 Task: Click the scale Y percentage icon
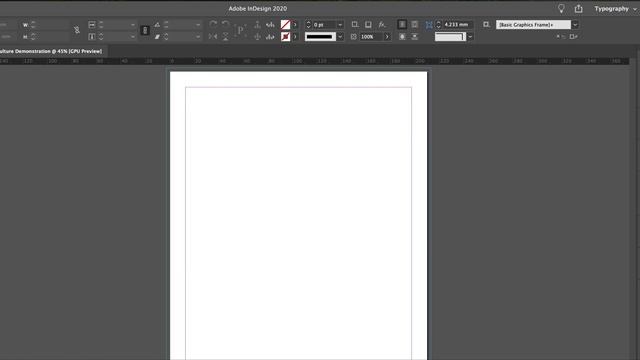click(x=92, y=37)
